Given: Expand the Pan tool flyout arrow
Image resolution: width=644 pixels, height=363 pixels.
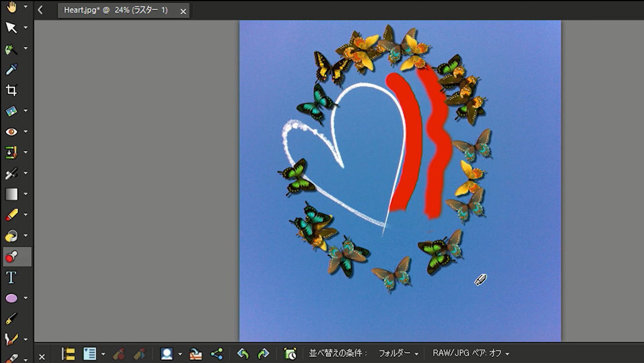Looking at the screenshot, I should pos(26,7).
